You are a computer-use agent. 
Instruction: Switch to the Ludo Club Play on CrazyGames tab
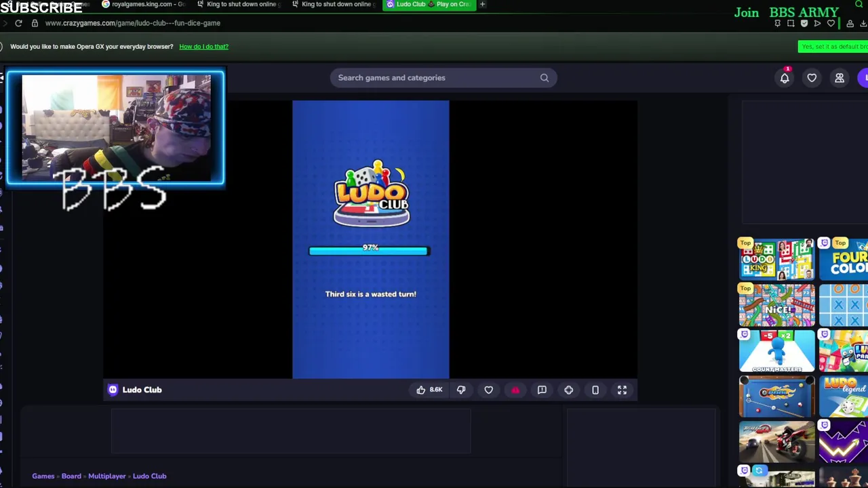point(429,4)
